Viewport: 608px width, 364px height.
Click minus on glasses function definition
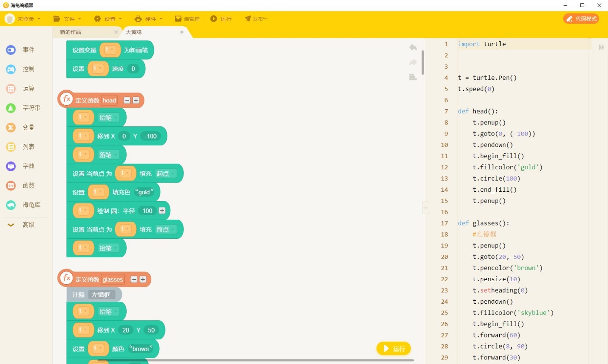tap(134, 279)
